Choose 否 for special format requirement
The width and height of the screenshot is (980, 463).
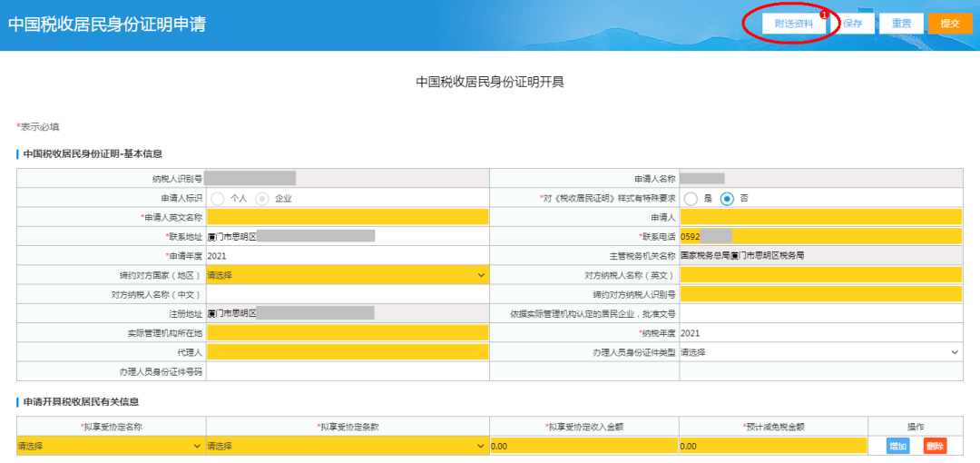point(727,198)
